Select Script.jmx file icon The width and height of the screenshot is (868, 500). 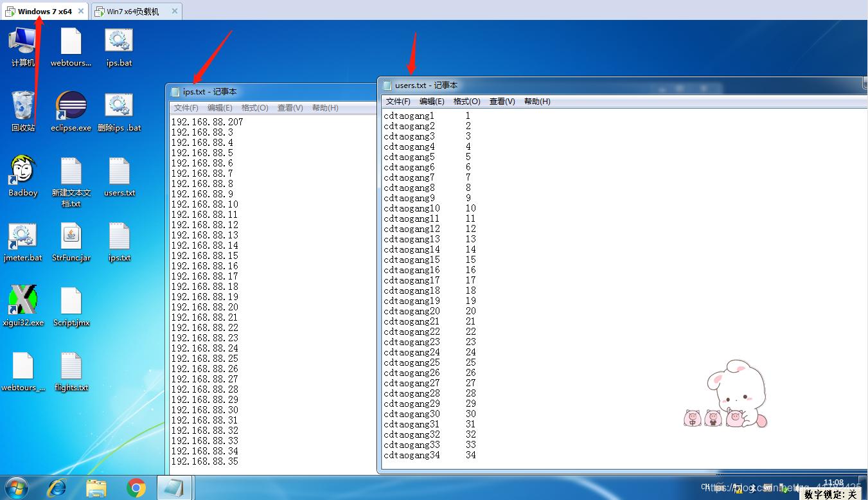coord(71,306)
